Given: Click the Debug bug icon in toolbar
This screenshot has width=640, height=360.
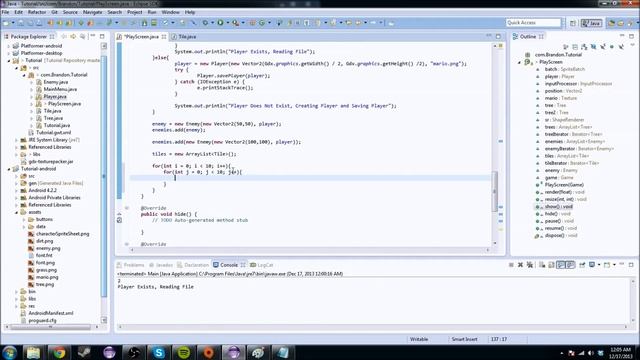Looking at the screenshot, I should point(206,23).
